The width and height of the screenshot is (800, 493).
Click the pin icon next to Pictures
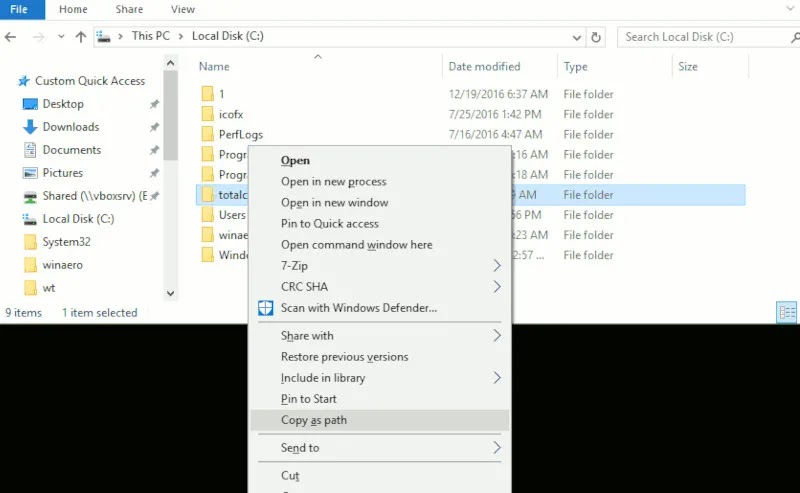tap(154, 173)
